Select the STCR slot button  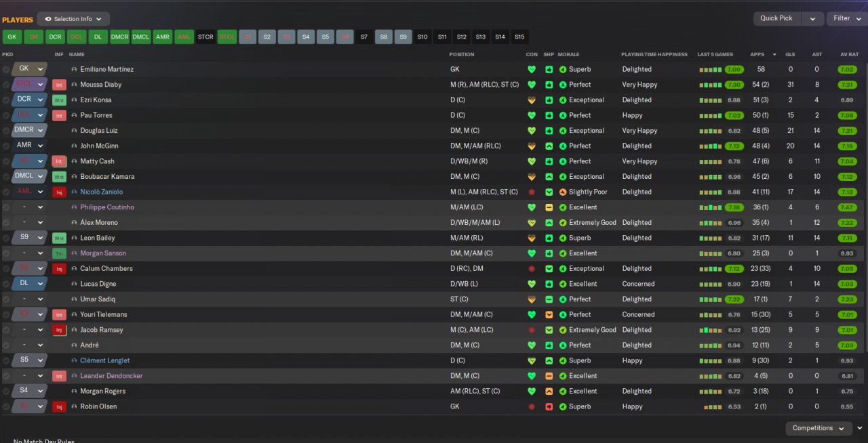[x=205, y=37]
